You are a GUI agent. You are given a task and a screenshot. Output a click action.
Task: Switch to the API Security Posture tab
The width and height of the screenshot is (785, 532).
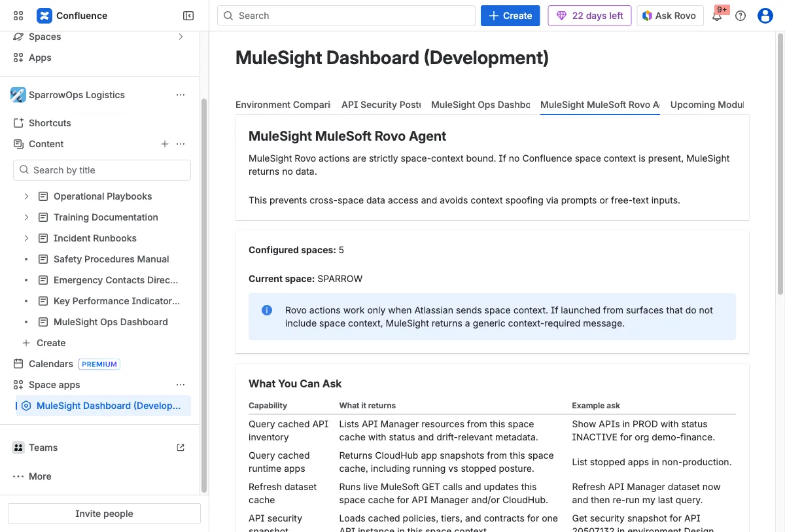[381, 105]
